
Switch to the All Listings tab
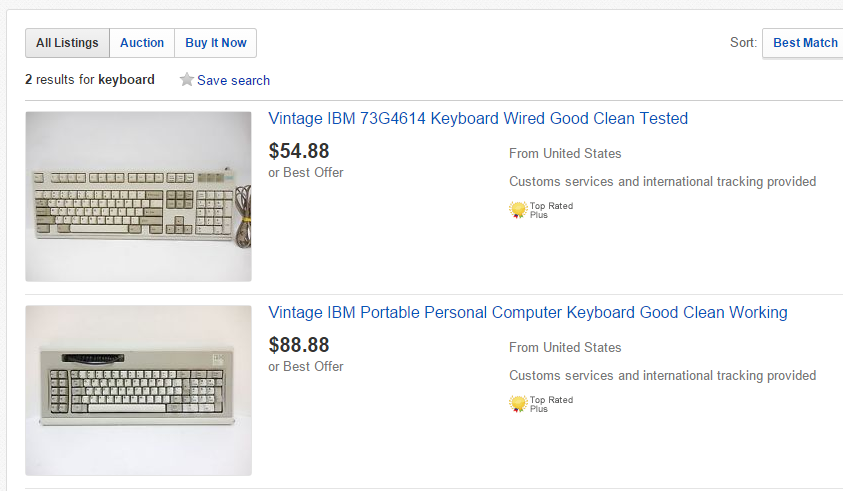click(67, 43)
